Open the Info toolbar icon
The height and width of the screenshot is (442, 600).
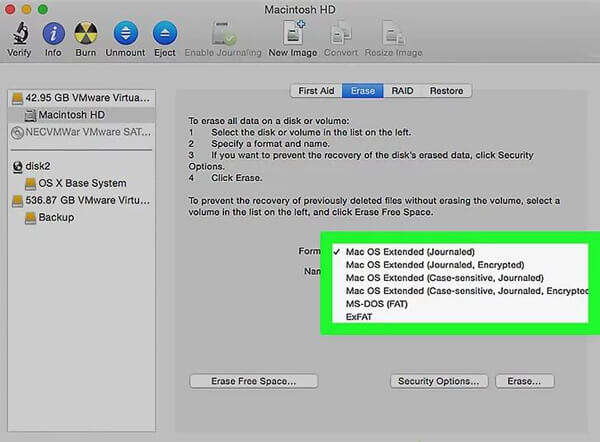coord(53,34)
